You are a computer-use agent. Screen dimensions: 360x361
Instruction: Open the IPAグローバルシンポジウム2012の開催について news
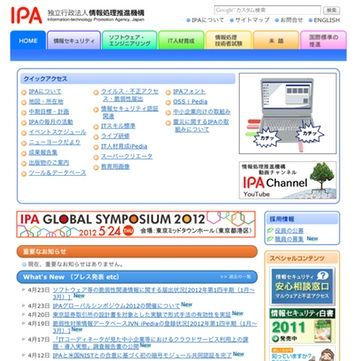(116, 306)
